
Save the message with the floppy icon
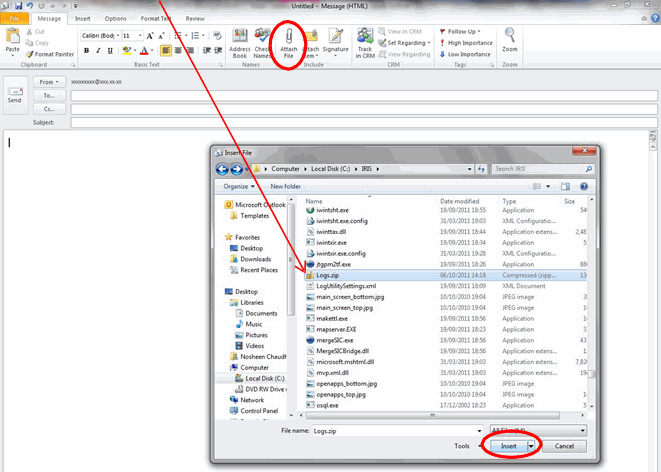(18, 6)
